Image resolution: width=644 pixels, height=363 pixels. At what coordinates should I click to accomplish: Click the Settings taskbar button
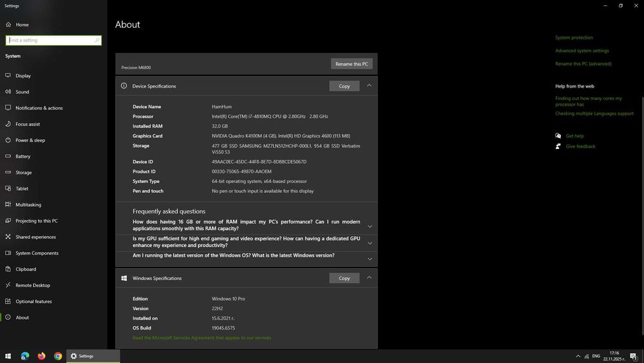(93, 356)
